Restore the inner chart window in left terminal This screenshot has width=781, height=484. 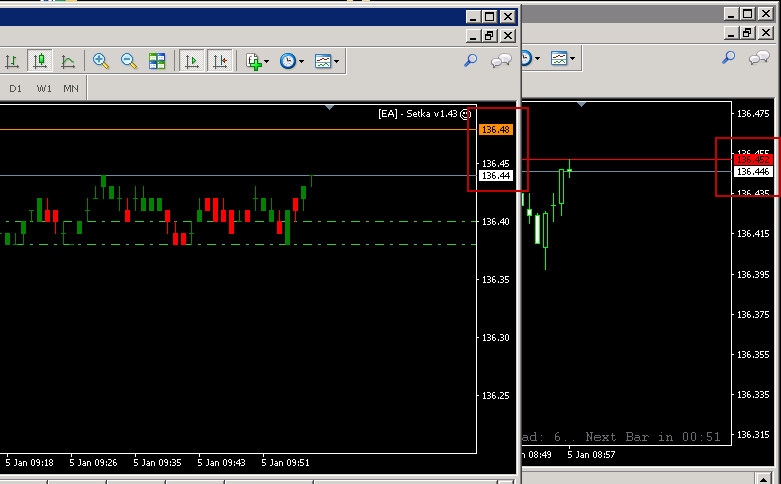pyautogui.click(x=489, y=35)
